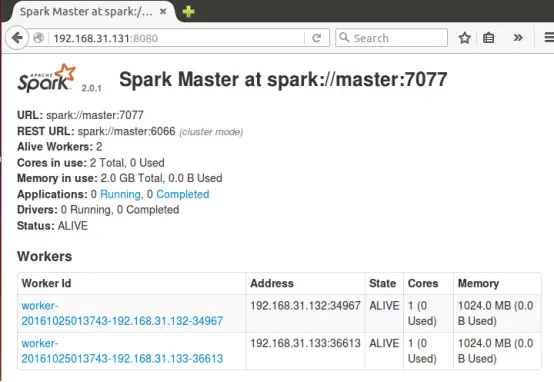The height and width of the screenshot is (382, 554).
Task: Click the Apache Spark logo
Action: 47,78
